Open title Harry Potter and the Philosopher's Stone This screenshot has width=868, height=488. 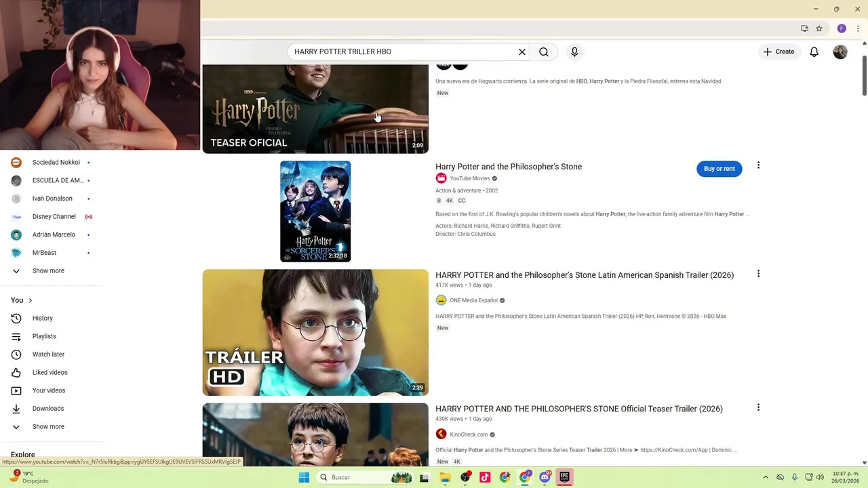click(509, 167)
